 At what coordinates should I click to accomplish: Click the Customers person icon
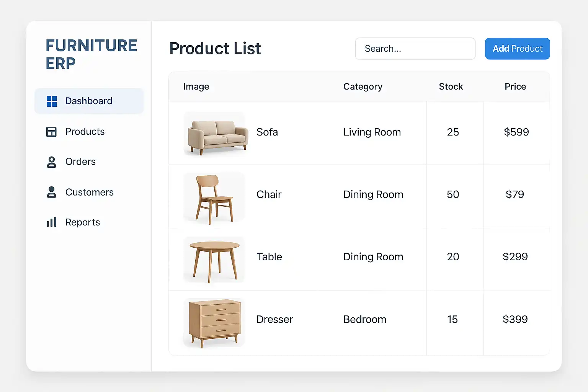point(51,192)
